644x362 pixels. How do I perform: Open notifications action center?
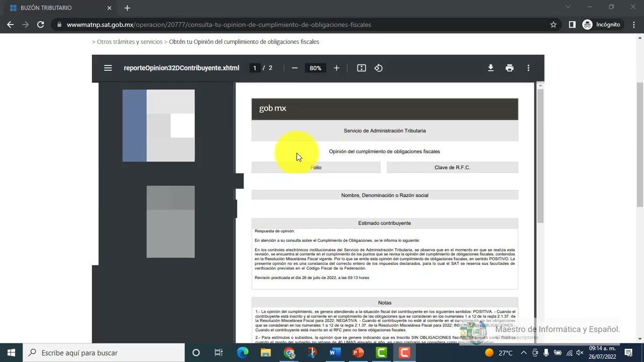click(628, 352)
